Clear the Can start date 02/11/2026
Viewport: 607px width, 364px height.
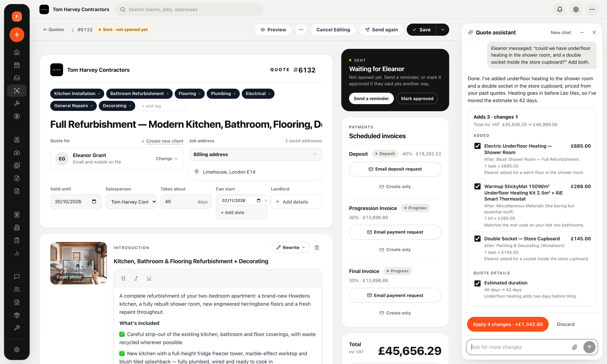click(x=266, y=201)
